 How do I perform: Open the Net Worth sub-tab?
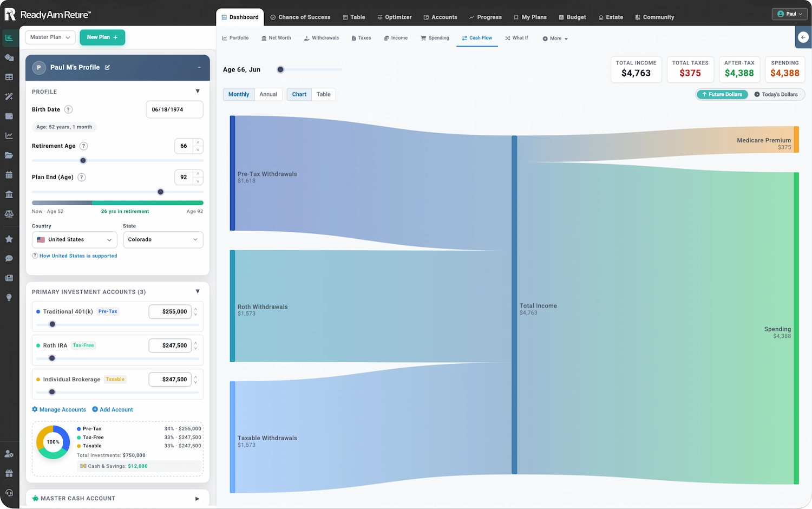pyautogui.click(x=276, y=38)
